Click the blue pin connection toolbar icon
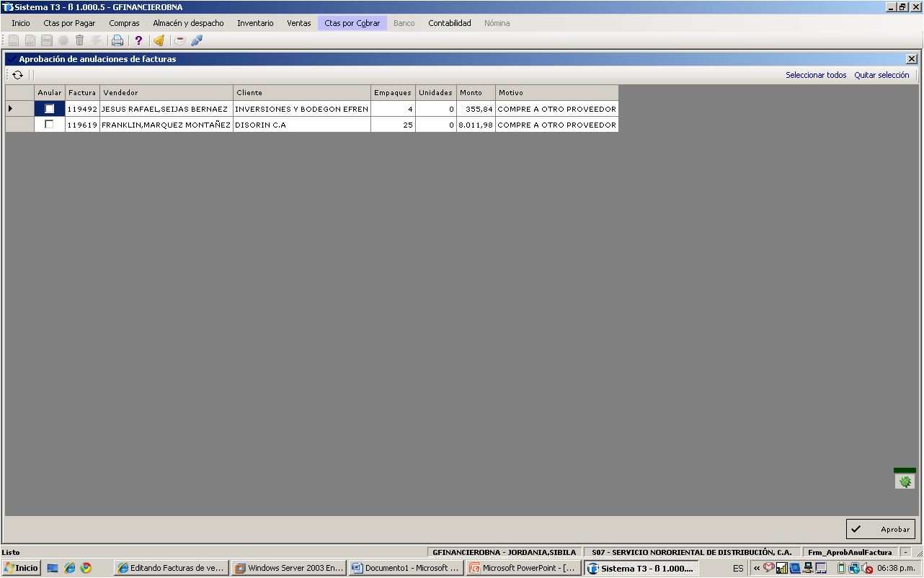The height and width of the screenshot is (578, 924). pyautogui.click(x=197, y=40)
